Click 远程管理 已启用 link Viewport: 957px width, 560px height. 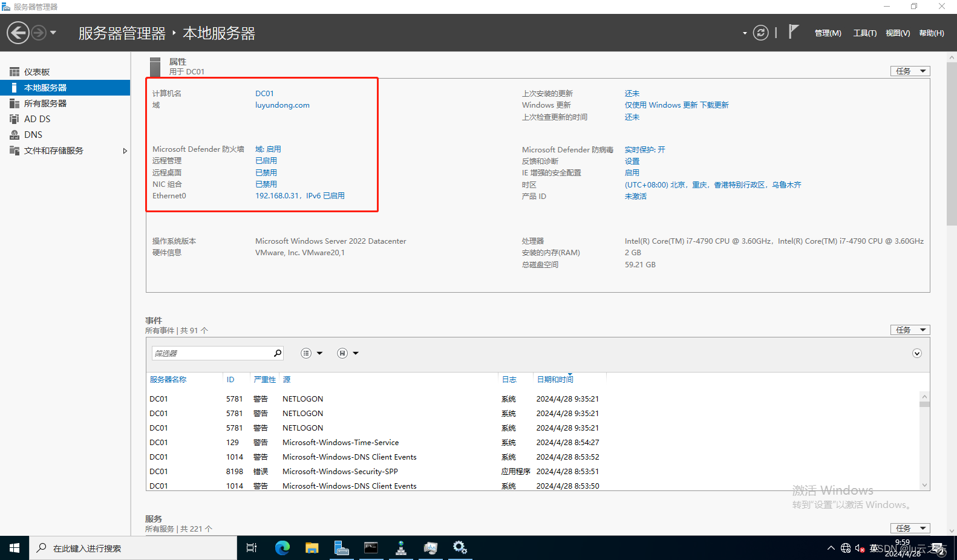266,161
